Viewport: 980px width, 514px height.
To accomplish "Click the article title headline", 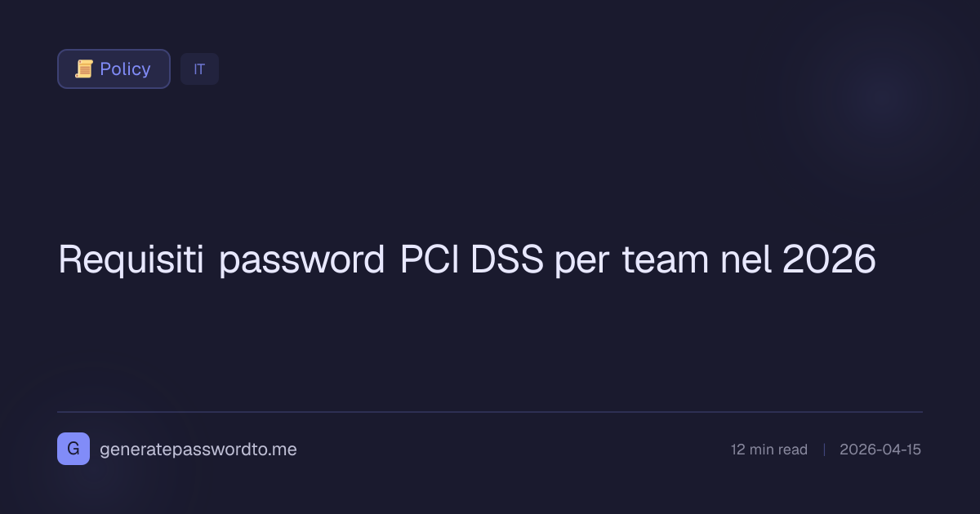I will [466, 260].
